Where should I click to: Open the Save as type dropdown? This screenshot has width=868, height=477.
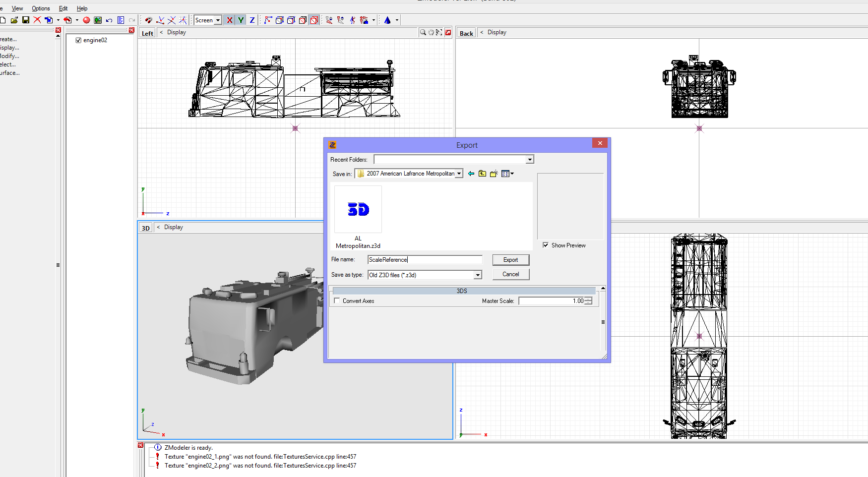477,275
